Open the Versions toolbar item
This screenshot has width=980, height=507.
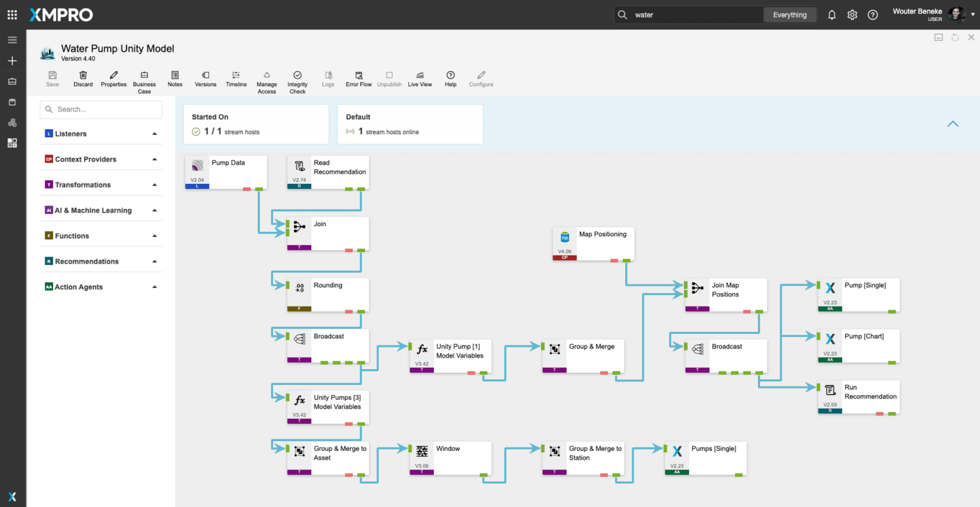tap(205, 76)
